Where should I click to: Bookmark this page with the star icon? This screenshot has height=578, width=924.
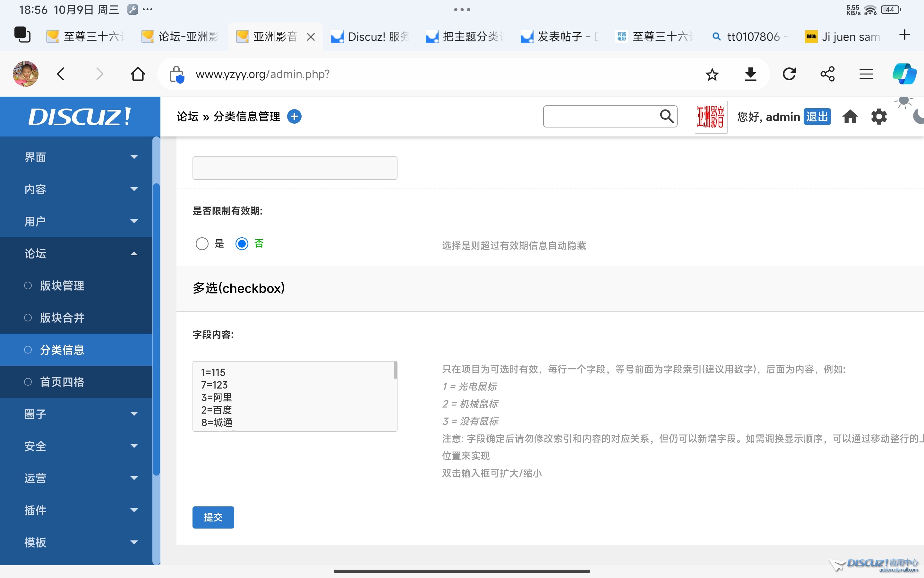[x=712, y=74]
